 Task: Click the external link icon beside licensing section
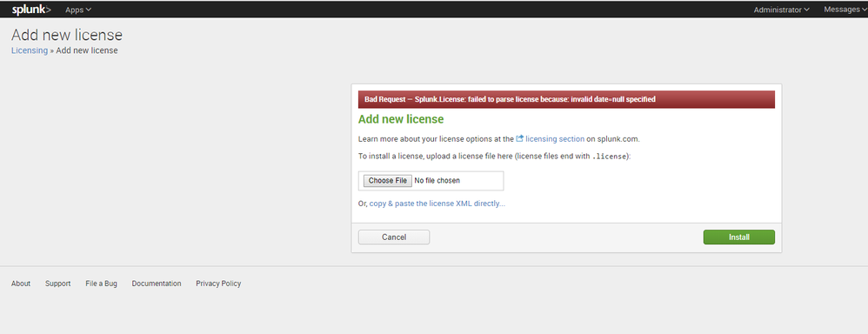click(x=520, y=138)
